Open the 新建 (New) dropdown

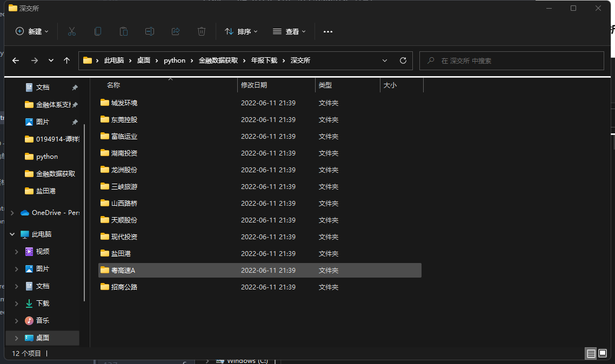click(32, 31)
